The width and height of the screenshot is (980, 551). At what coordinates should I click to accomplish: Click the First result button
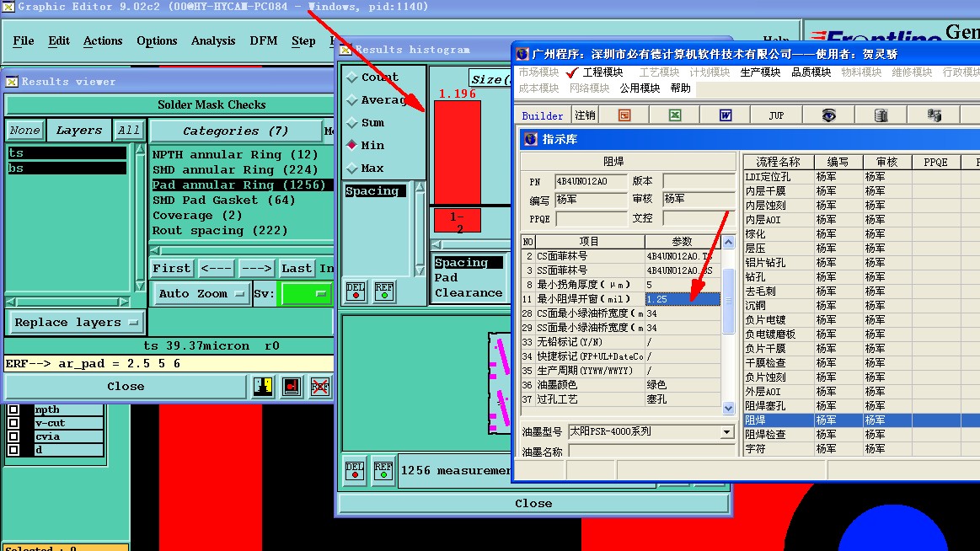click(171, 269)
